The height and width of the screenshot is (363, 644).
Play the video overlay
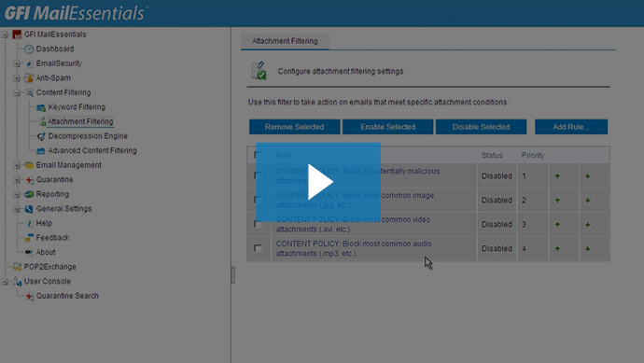[x=318, y=182]
